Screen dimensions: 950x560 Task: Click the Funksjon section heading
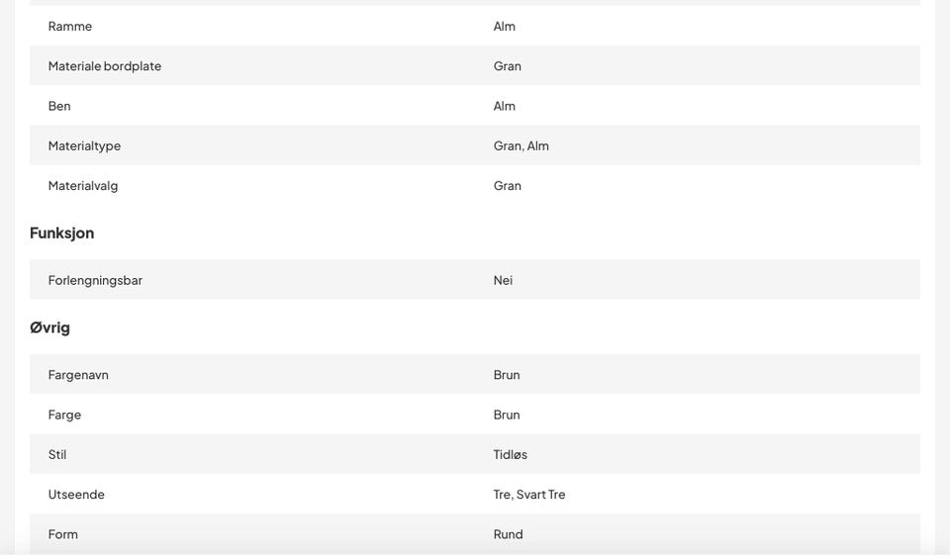tap(61, 233)
